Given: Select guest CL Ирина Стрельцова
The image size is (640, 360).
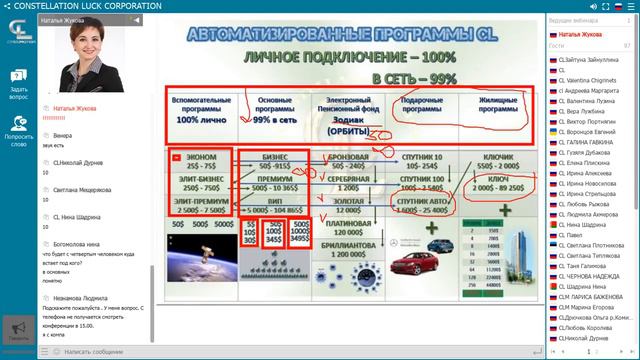Looking at the screenshot, I should tap(587, 194).
